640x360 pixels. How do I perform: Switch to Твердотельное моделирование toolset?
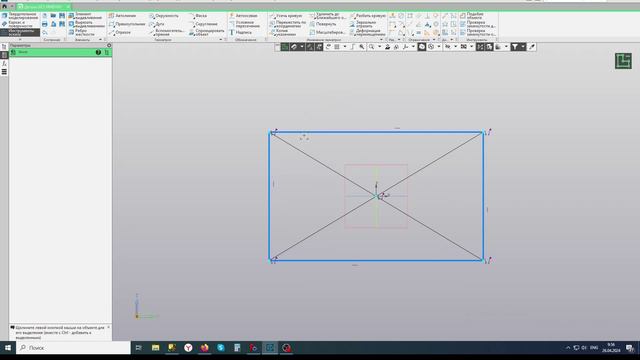point(20,16)
